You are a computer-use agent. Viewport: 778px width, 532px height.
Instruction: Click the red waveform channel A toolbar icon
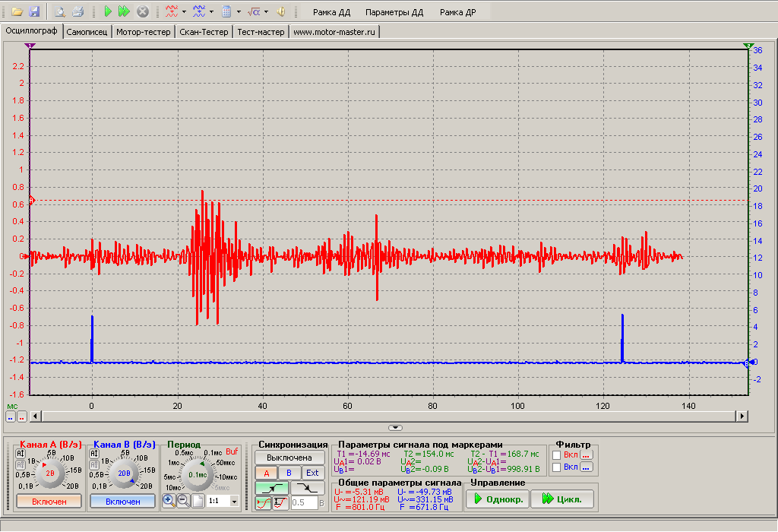pos(172,11)
